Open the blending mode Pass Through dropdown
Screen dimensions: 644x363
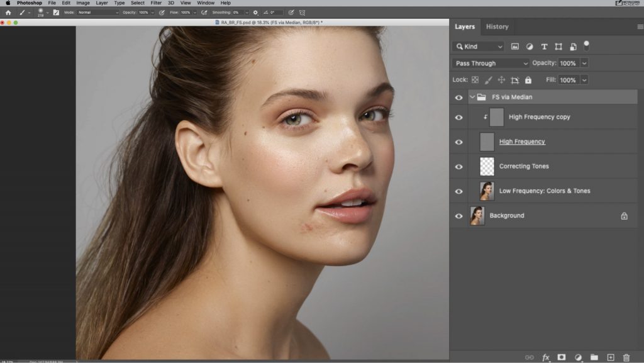tap(491, 63)
